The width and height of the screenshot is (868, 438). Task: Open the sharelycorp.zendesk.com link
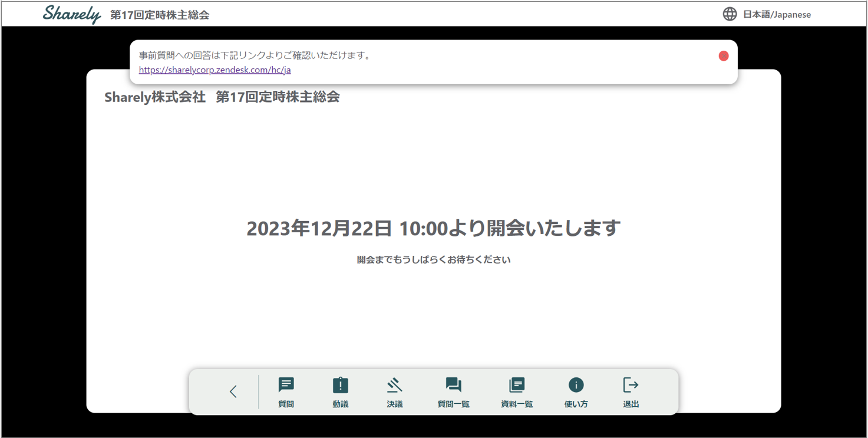coord(214,70)
